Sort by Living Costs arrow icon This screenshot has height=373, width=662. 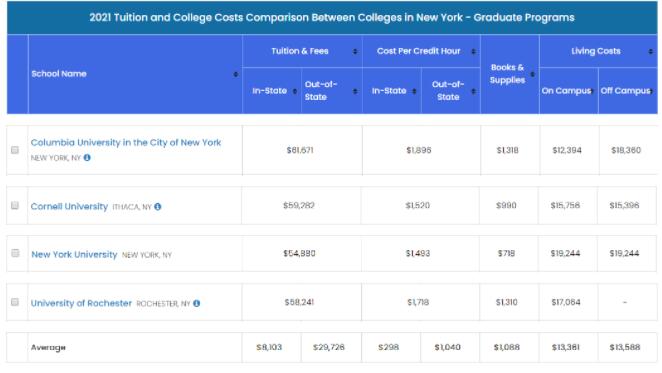(650, 52)
